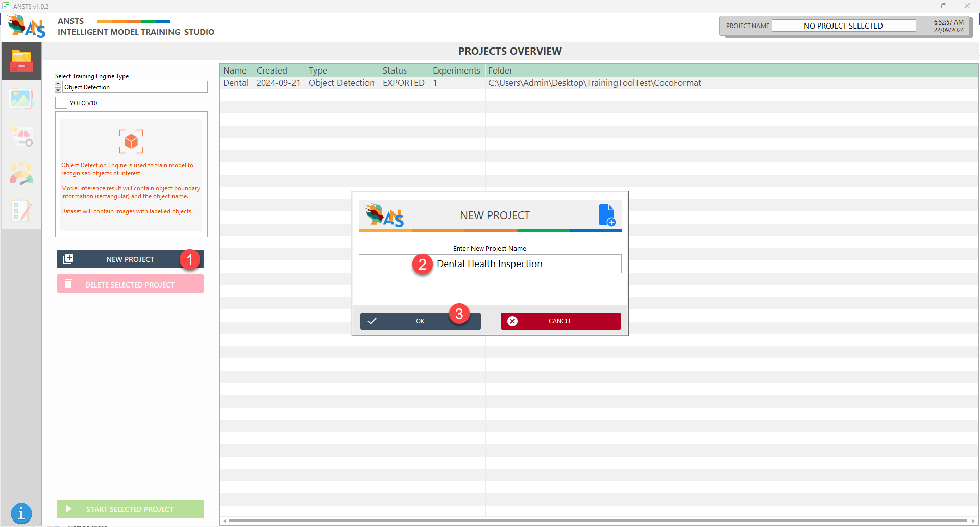The image size is (980, 527).
Task: Open the training configuration sidebar icon
Action: (21, 137)
